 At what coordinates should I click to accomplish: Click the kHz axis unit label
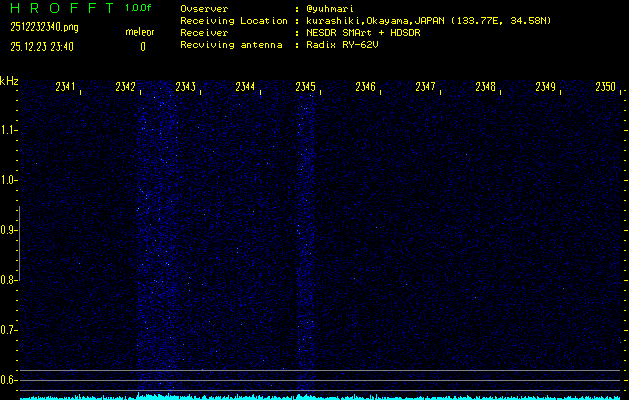9,81
